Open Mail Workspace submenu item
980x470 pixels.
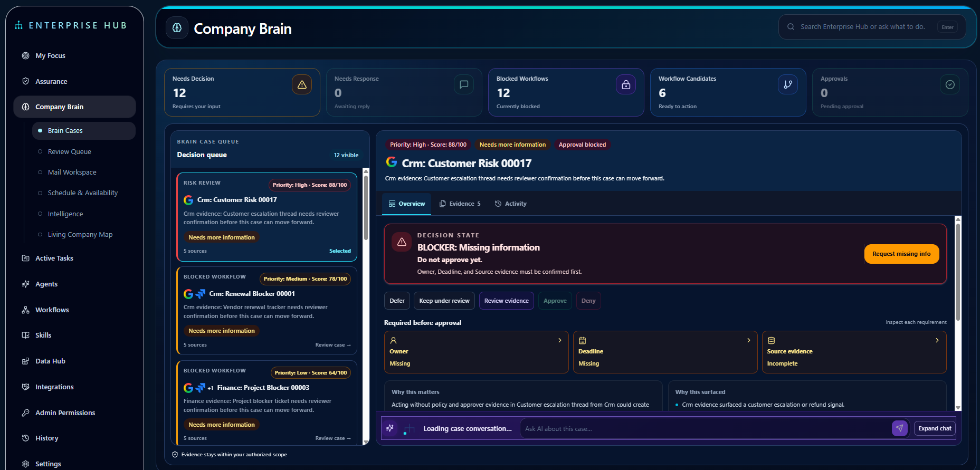click(x=84, y=172)
